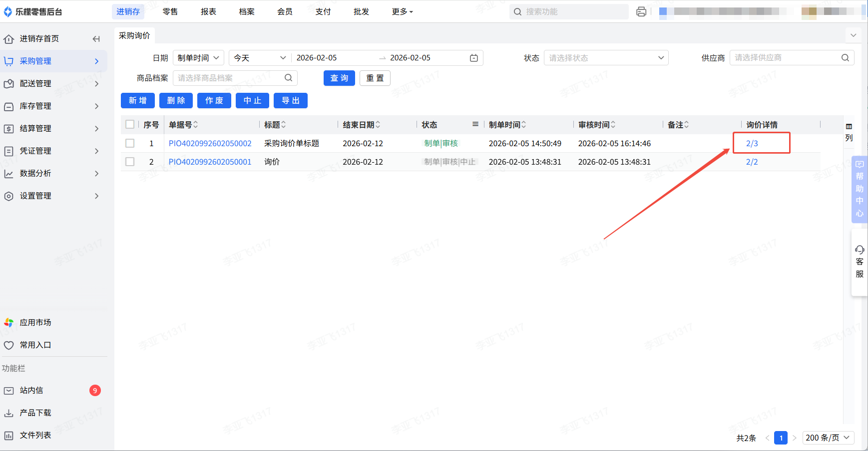868x451 pixels.
Task: Open the date range calendar icon
Action: point(474,58)
